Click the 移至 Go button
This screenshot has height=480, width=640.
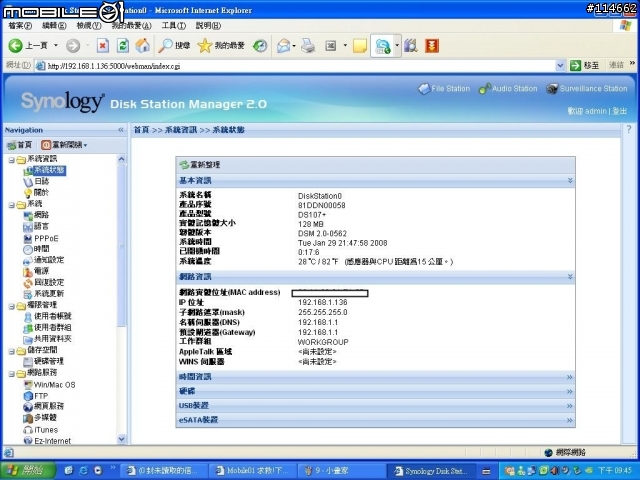(x=584, y=65)
